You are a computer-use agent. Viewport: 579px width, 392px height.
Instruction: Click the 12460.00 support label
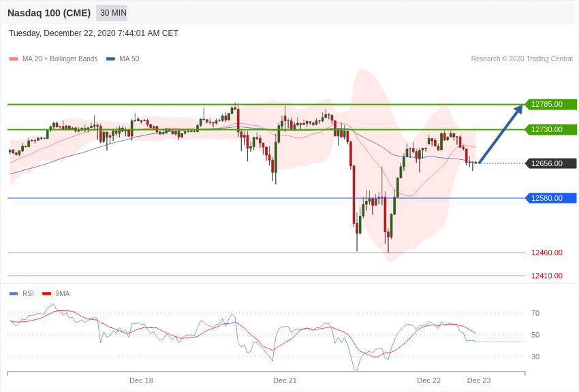click(x=547, y=252)
